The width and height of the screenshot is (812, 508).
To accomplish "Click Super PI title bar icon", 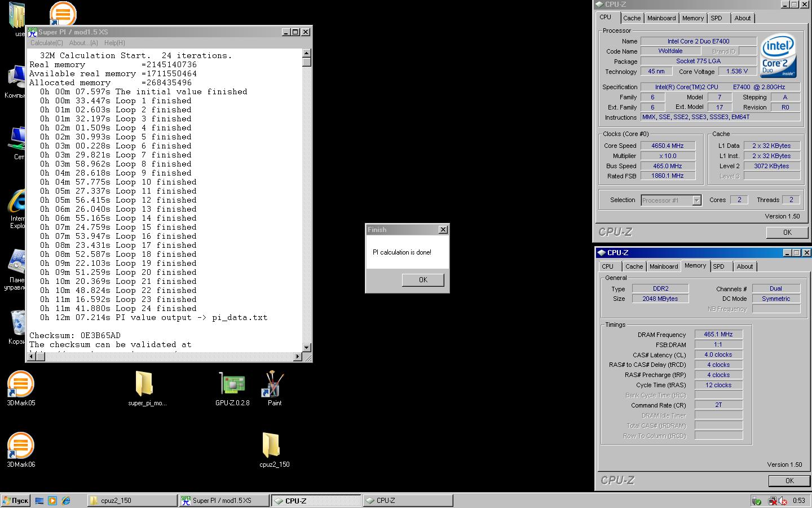I will pos(32,32).
